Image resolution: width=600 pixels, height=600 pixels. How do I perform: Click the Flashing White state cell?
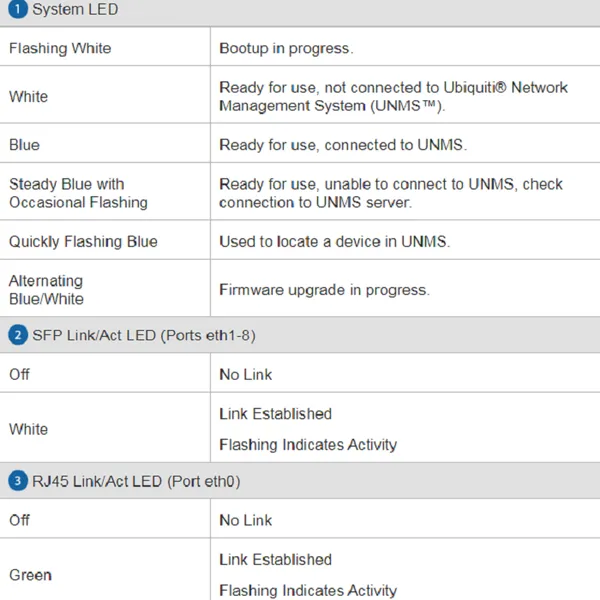(60, 48)
